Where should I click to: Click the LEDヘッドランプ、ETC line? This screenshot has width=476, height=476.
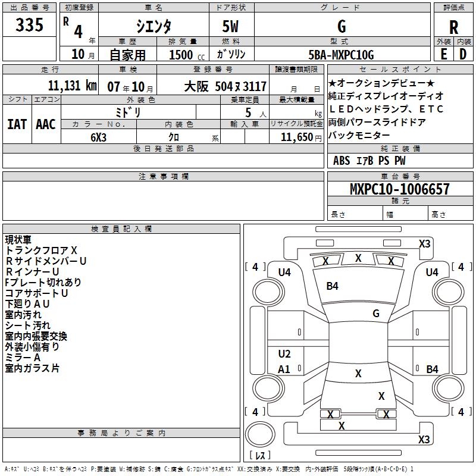(386, 109)
